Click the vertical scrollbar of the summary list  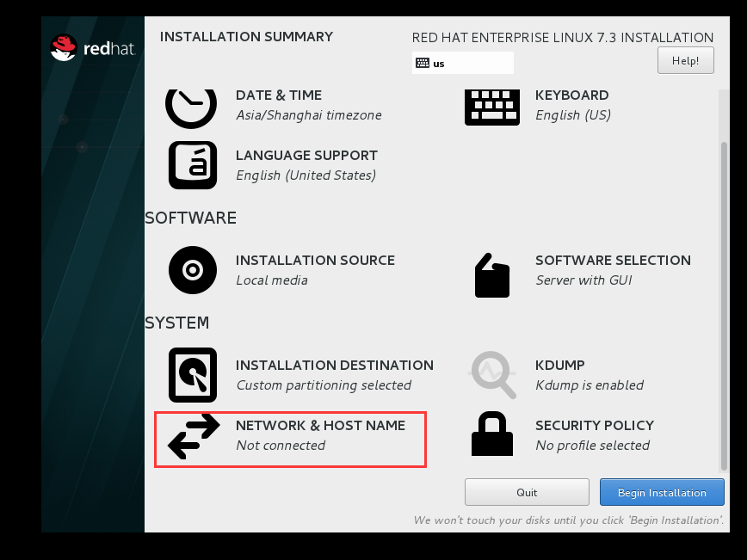click(724, 305)
